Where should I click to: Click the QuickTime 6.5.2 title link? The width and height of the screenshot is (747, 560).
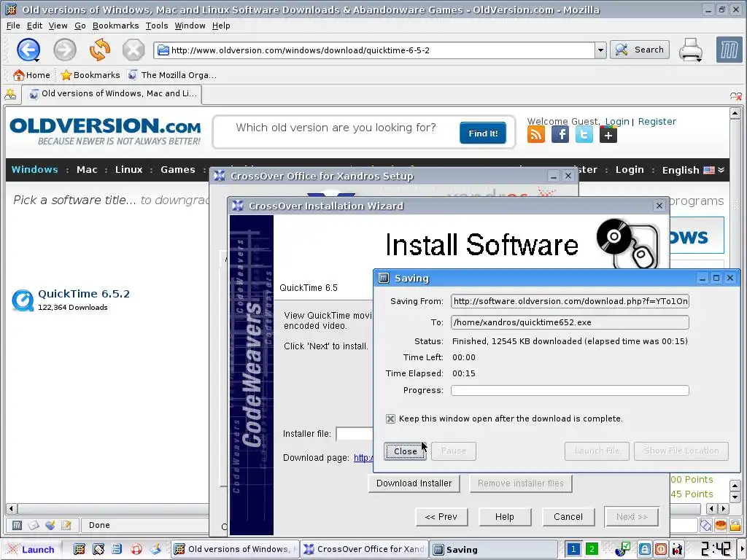pyautogui.click(x=84, y=294)
